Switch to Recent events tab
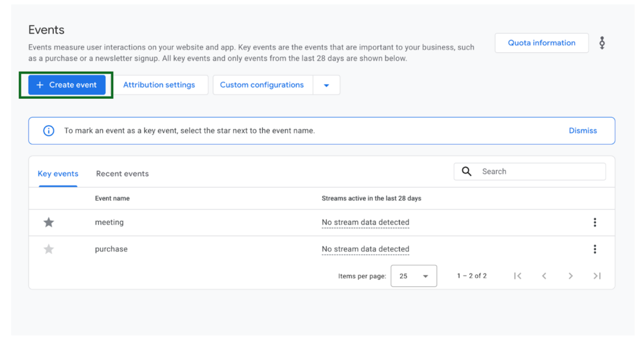Screen dimensions: 644x339 tap(122, 174)
